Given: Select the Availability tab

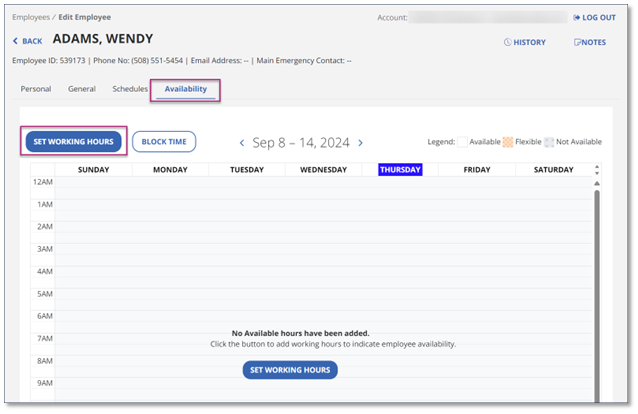Looking at the screenshot, I should point(186,89).
